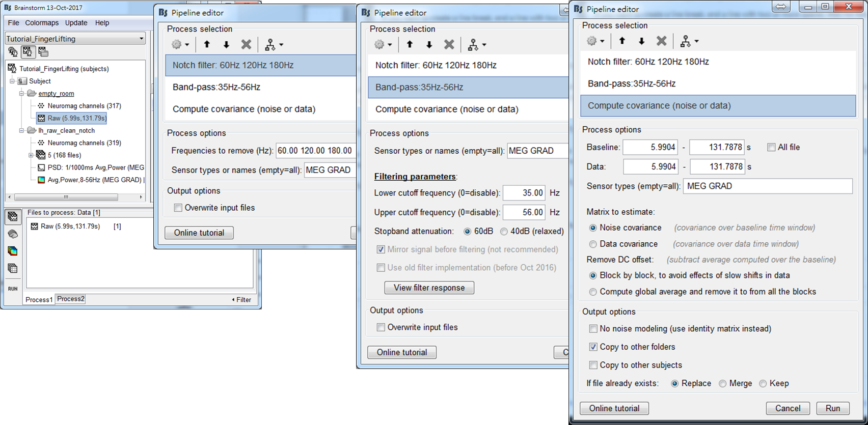Click the database tree horizontal scrollbar

66,197
